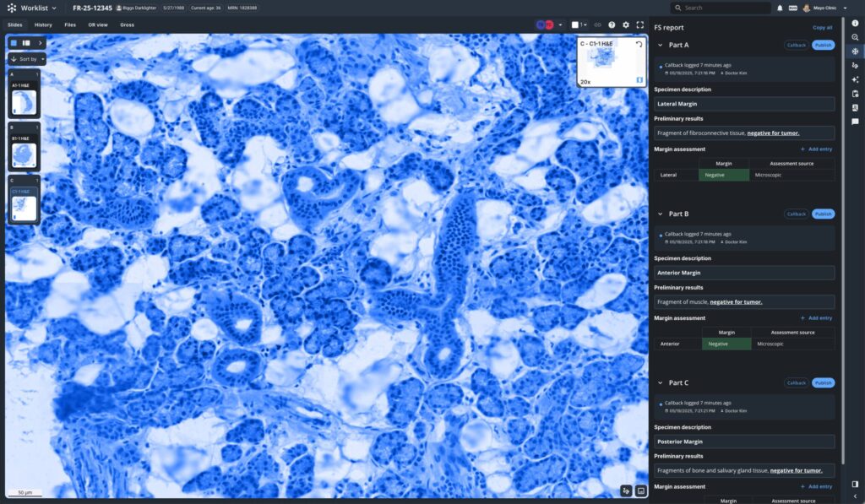Image resolution: width=865 pixels, height=504 pixels.
Task: Open the OR view tab
Action: 98,24
